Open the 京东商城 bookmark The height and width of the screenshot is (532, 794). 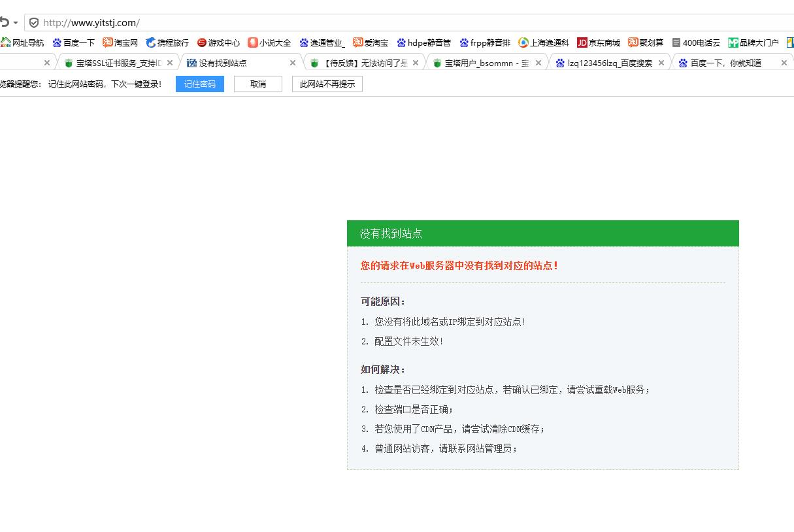(599, 42)
